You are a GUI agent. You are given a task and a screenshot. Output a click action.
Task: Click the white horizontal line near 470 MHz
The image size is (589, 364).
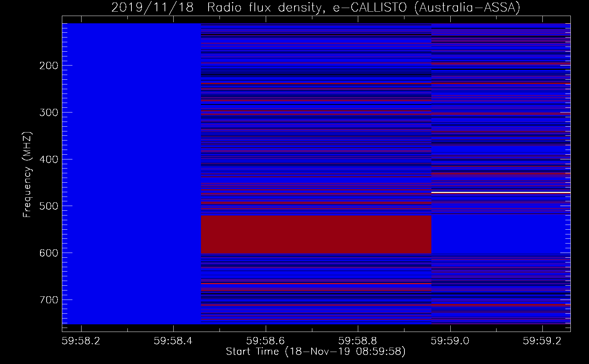[501, 192]
